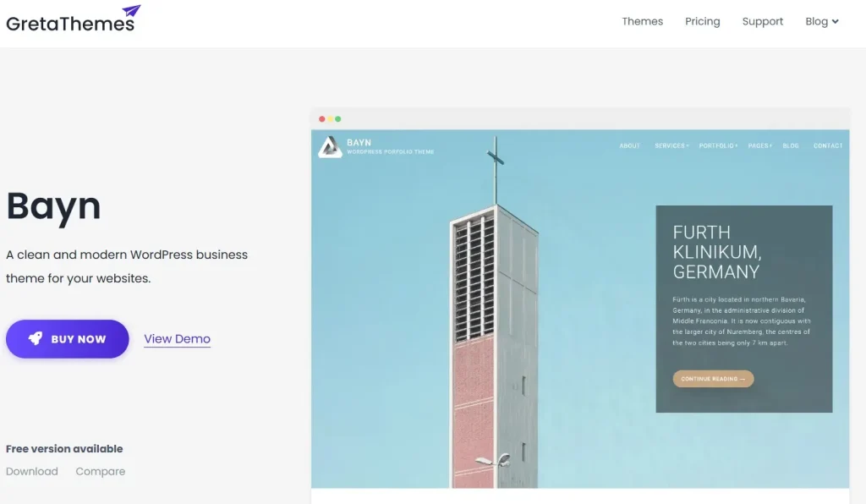Open the Compare link
The image size is (866, 504).
[x=101, y=472]
